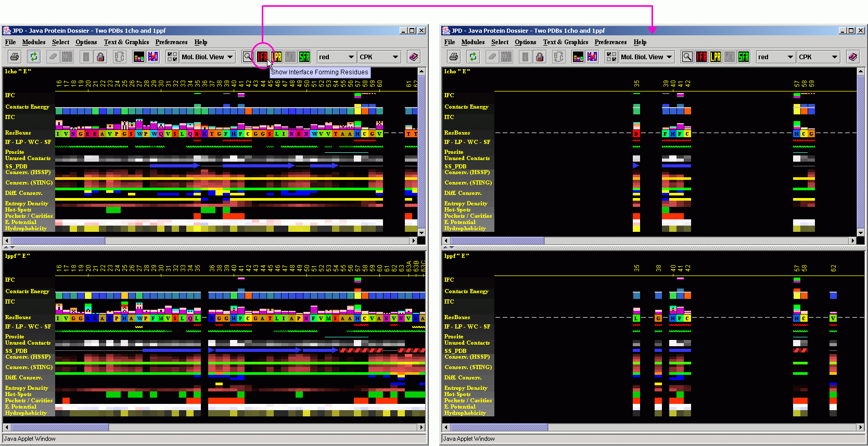Screen dimensions: 868x446
Task: Open Text & Graphics menu in right window
Action: click(566, 42)
